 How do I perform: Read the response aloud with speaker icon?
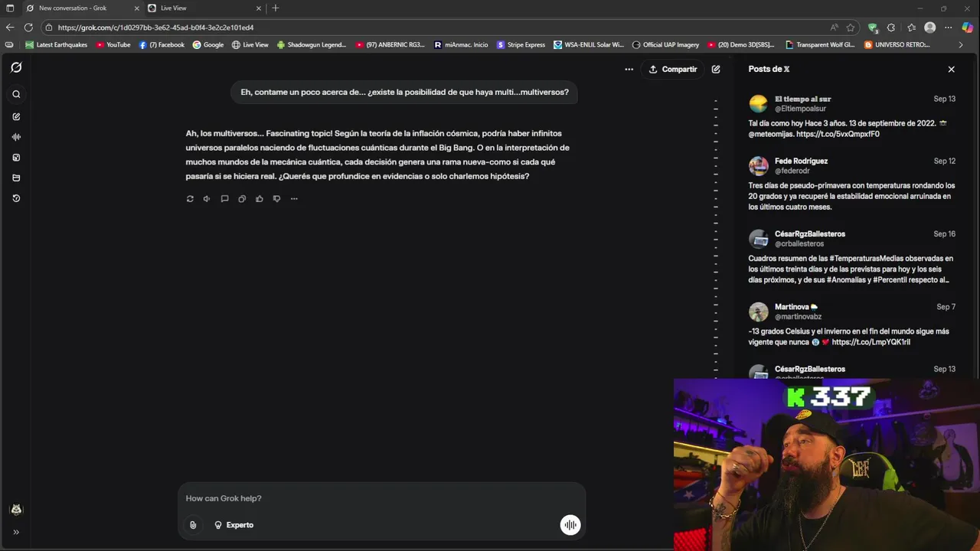[207, 199]
